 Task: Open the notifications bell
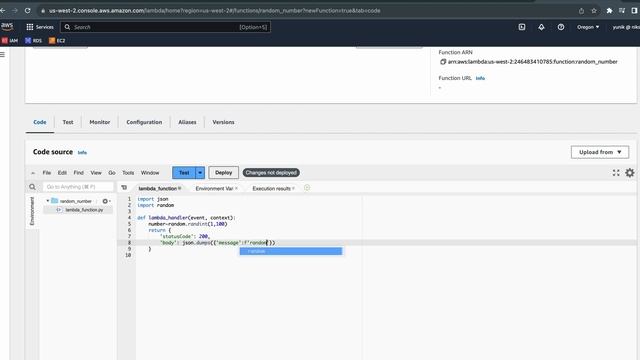tap(541, 27)
